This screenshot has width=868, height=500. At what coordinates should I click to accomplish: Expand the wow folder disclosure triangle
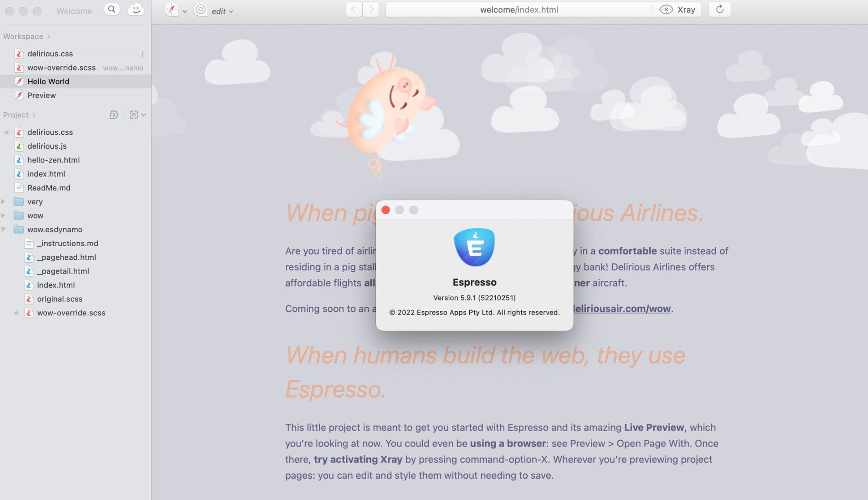(3, 216)
